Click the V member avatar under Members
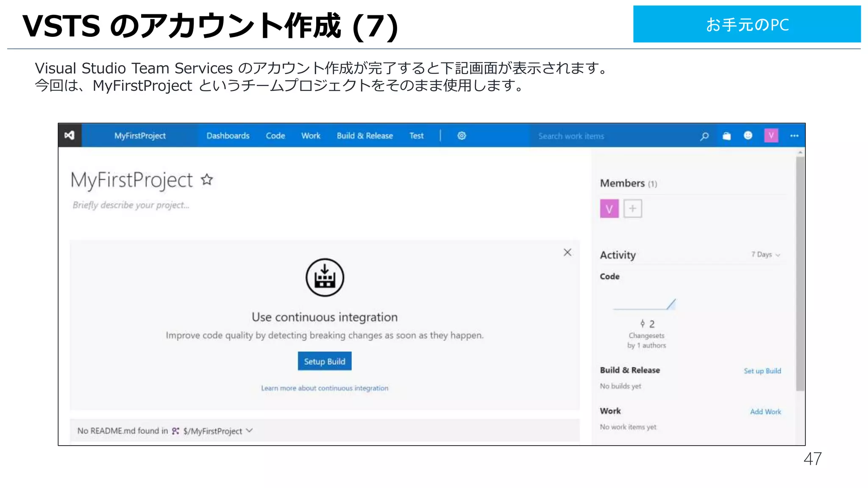This screenshot has width=868, height=488. [609, 209]
